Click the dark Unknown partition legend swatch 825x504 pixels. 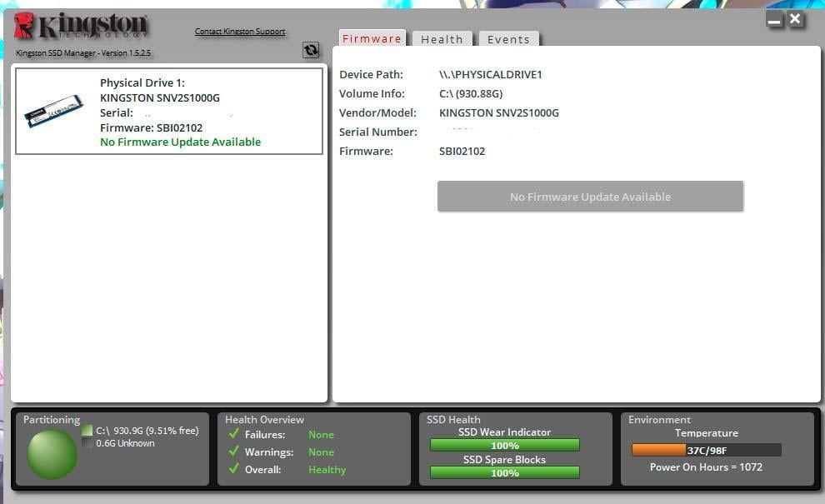[87, 443]
